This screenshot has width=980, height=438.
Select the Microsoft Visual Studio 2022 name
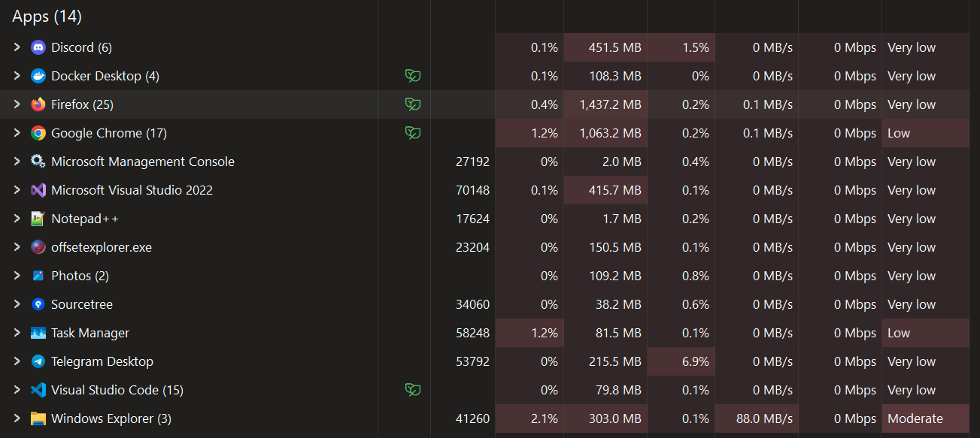point(132,190)
